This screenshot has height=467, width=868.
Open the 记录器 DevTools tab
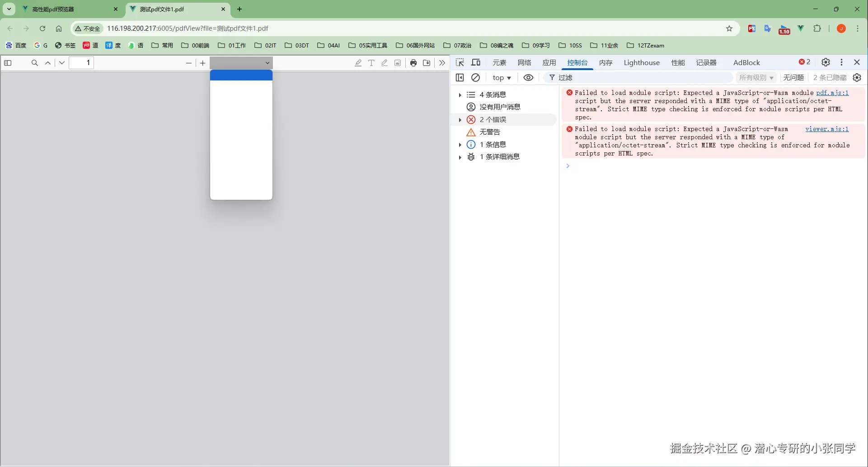pos(706,63)
